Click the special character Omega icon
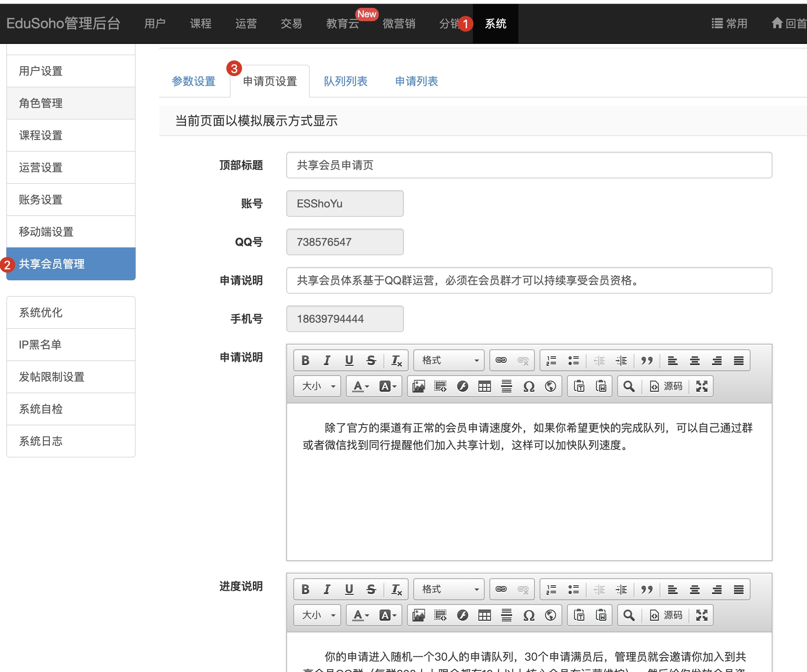The width and height of the screenshot is (807, 672). pyautogui.click(x=529, y=386)
